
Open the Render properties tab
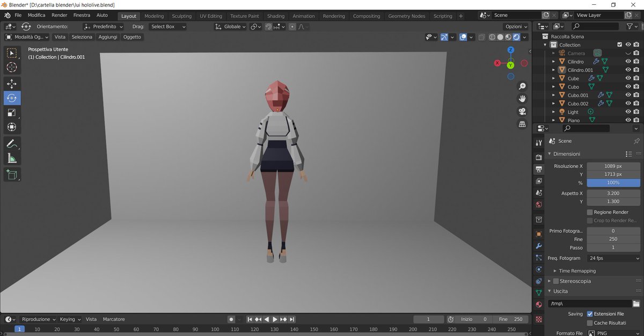[539, 157]
